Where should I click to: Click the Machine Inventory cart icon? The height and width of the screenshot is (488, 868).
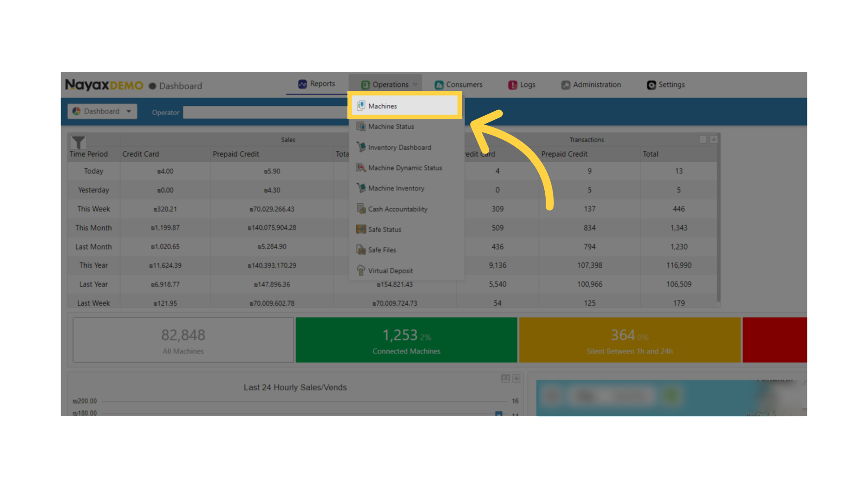[361, 188]
